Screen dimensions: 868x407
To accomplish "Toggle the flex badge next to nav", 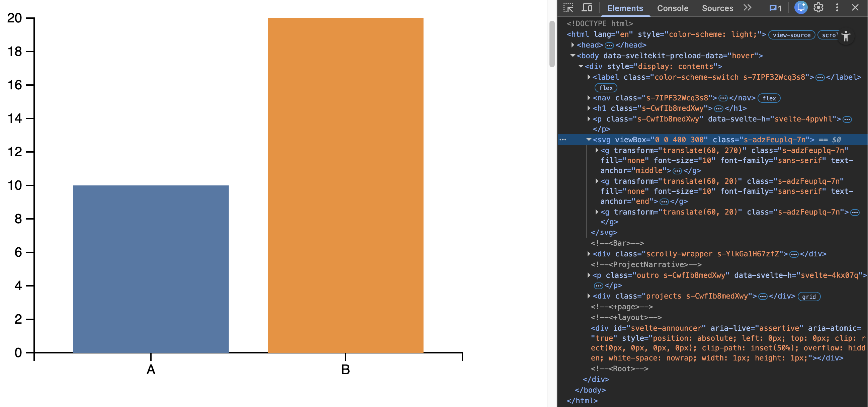I will pos(769,98).
